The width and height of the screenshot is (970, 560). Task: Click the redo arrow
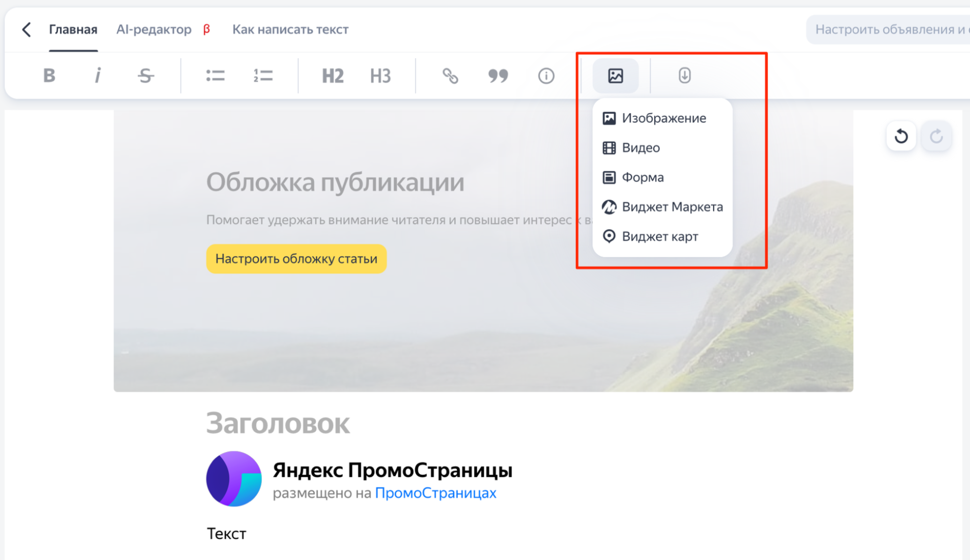pyautogui.click(x=936, y=136)
